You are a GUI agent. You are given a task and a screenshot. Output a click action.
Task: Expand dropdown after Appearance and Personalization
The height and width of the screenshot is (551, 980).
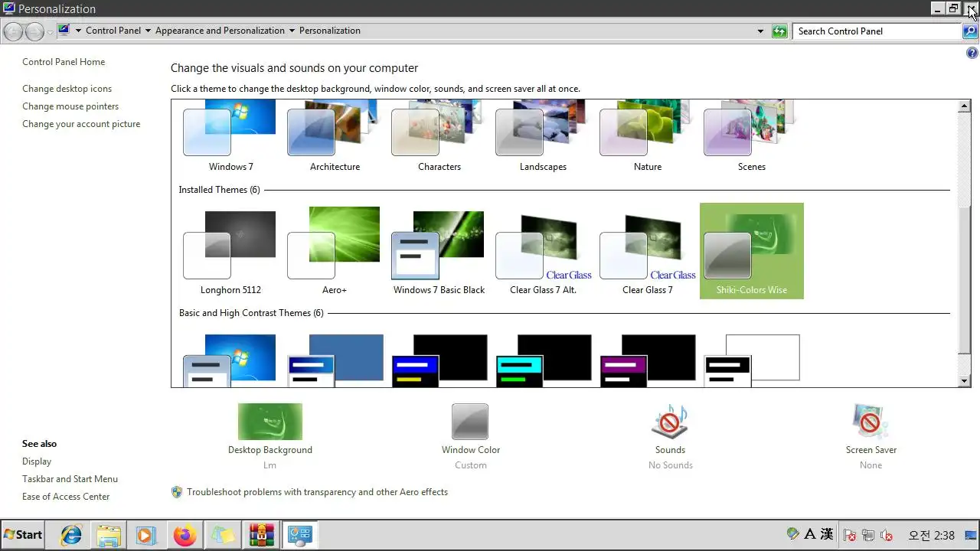[292, 31]
